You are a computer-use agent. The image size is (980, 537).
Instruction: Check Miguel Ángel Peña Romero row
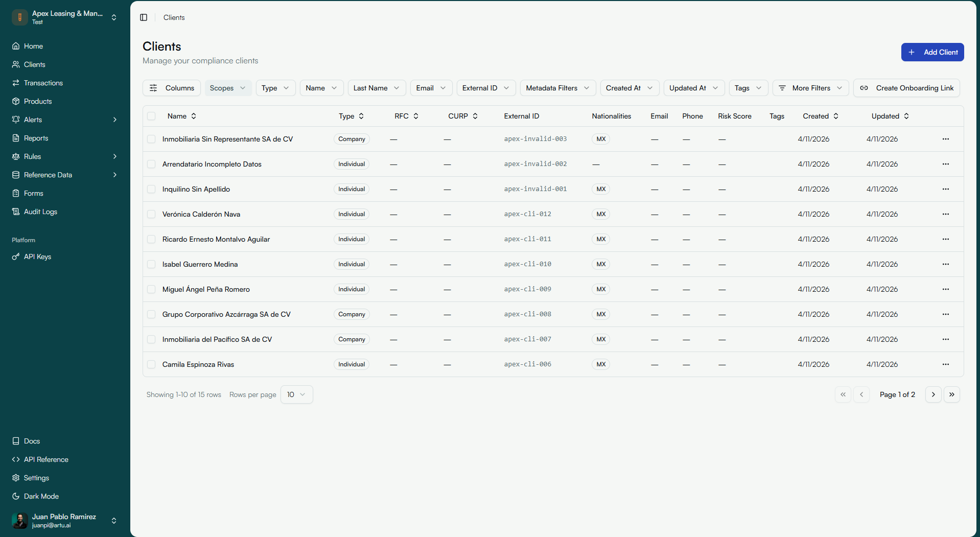tap(151, 289)
